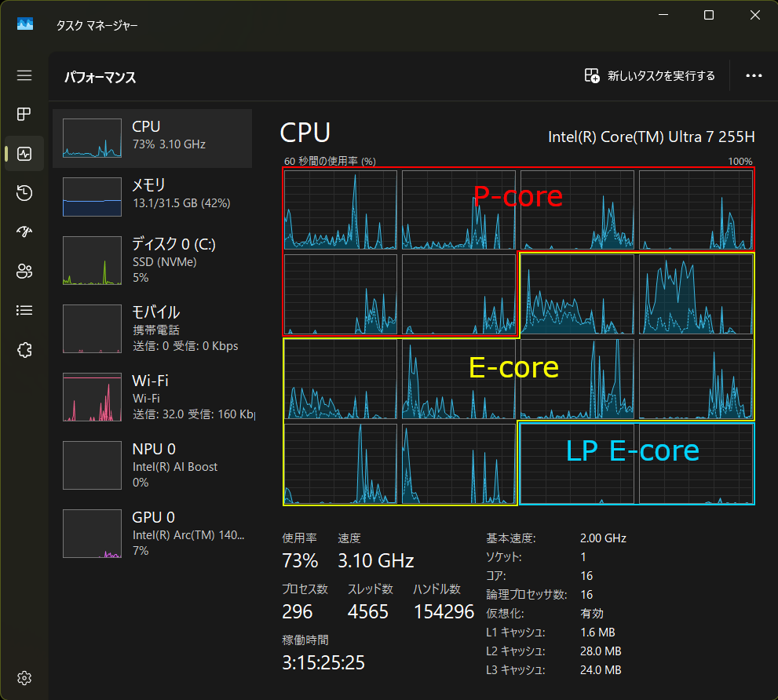
Task: Select the Wi-Fi performance entry
Action: tap(152, 396)
